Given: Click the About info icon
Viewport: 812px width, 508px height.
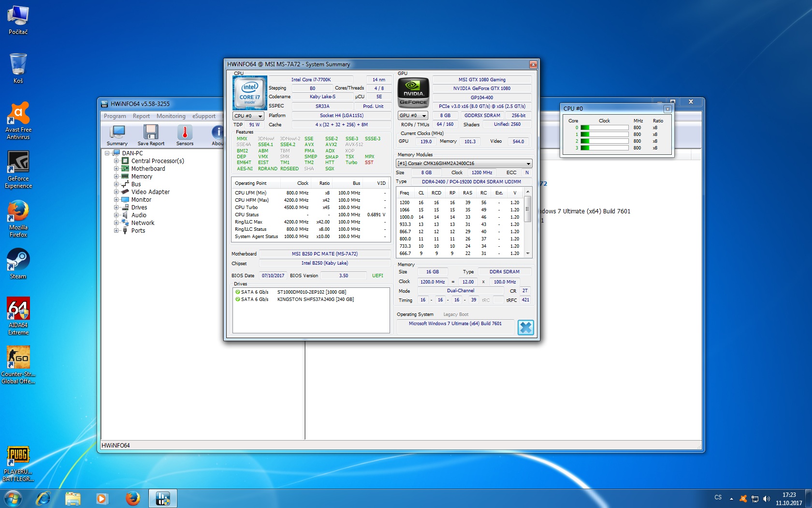Looking at the screenshot, I should [x=217, y=135].
